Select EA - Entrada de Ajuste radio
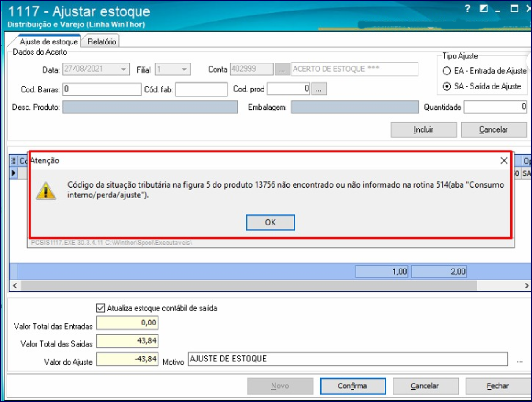This screenshot has height=402, width=532. [x=447, y=71]
